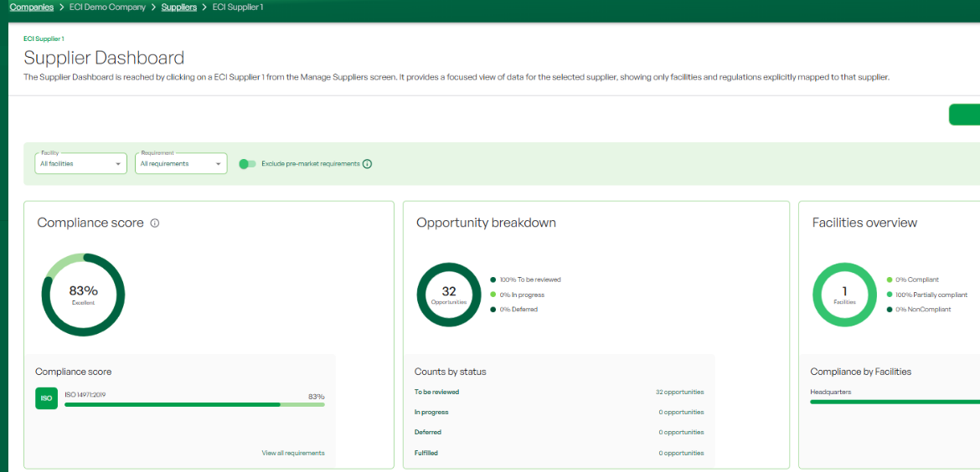Click ISO 14971:2019 progress bar
The height and width of the screenshot is (472, 980).
pos(194,404)
